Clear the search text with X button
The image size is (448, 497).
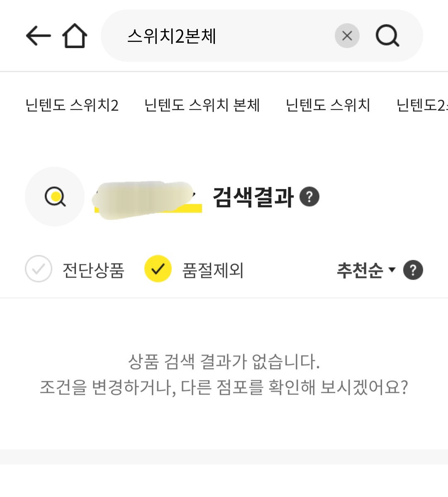point(347,36)
